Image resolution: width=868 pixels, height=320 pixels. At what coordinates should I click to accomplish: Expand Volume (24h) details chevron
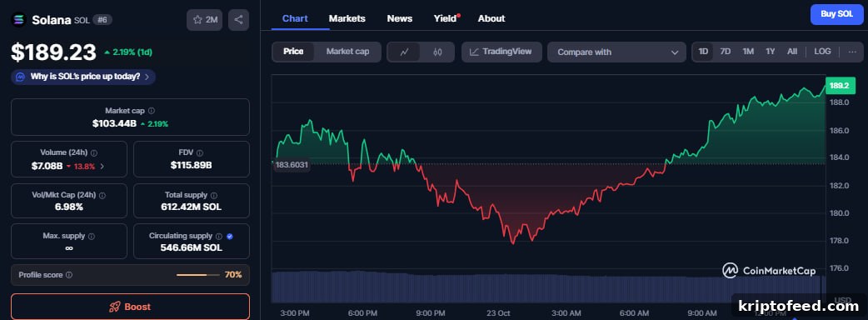click(102, 166)
